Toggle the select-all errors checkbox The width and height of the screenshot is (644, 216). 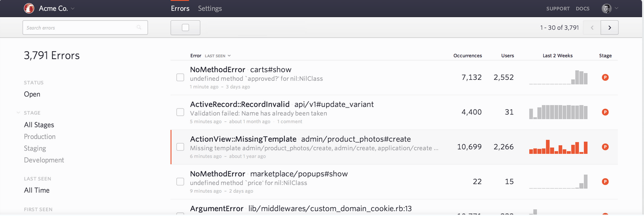[x=185, y=28]
